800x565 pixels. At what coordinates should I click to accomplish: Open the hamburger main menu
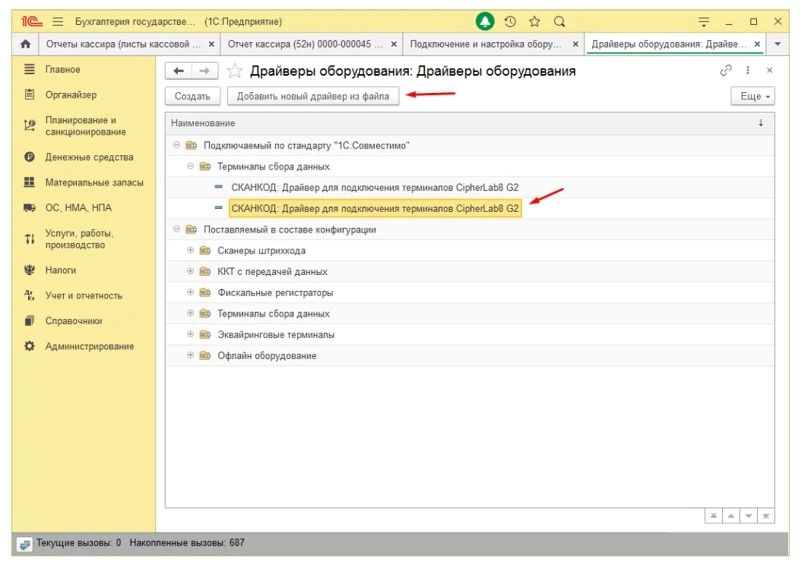(57, 21)
